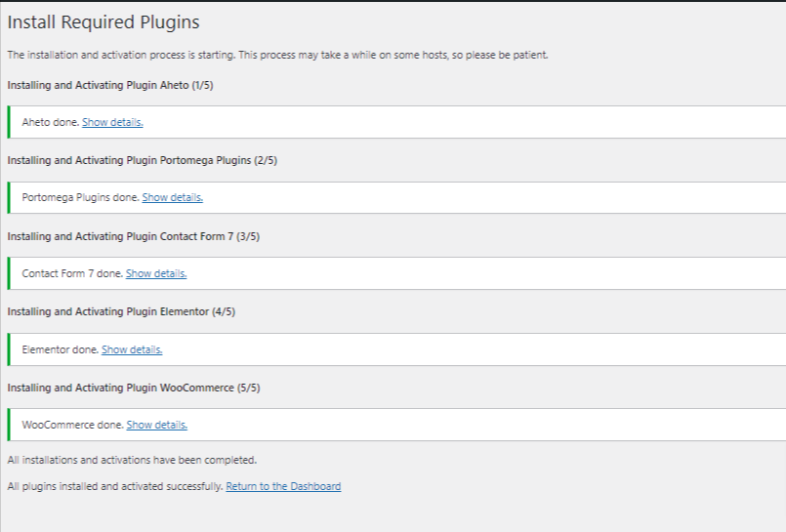This screenshot has width=786, height=532.
Task: Expand Elementor installation details
Action: 132,349
